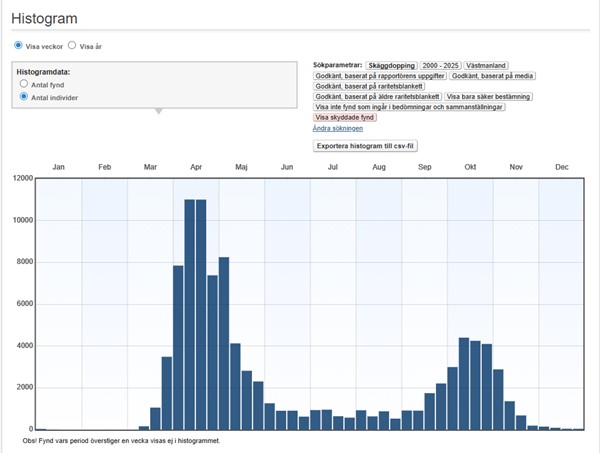Click 'Godkänt, baserat på media' tag

click(x=491, y=75)
